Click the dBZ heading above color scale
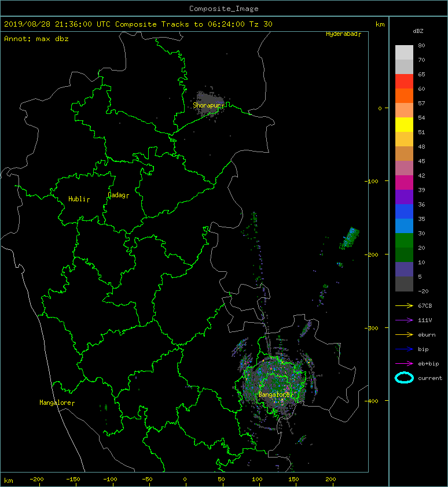This screenshot has height=487, width=448. (x=418, y=31)
